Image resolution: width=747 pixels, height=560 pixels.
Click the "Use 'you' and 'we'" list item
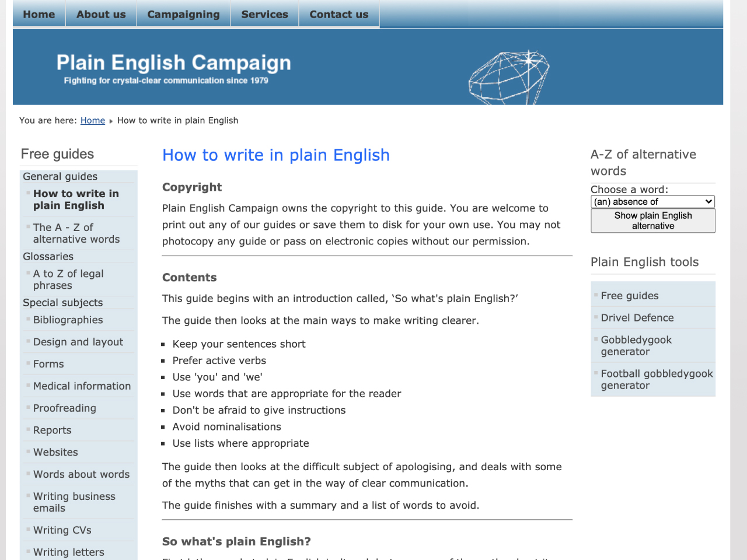(217, 377)
